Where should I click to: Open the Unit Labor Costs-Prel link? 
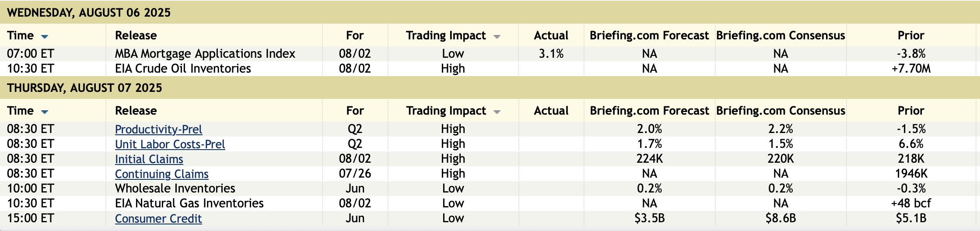coord(170,144)
